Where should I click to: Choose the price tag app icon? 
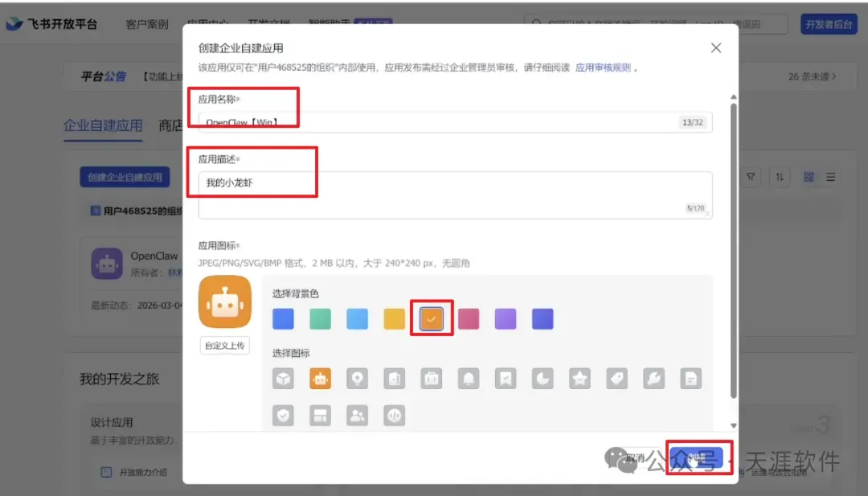616,379
